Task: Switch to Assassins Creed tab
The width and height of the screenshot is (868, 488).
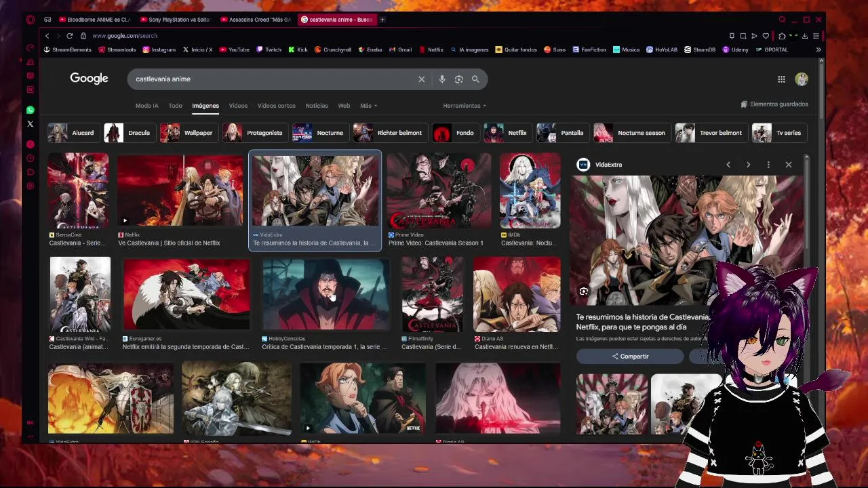Action: 256,20
